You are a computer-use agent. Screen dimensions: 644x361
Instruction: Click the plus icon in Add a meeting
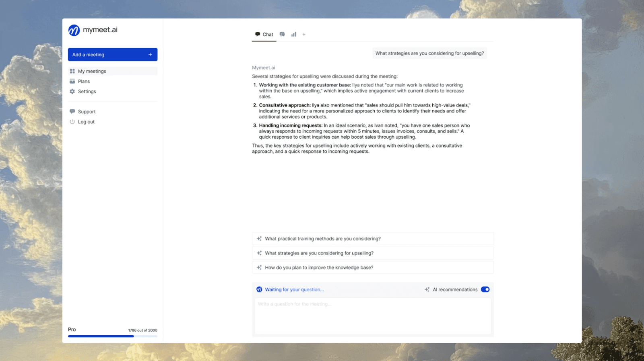pos(150,55)
